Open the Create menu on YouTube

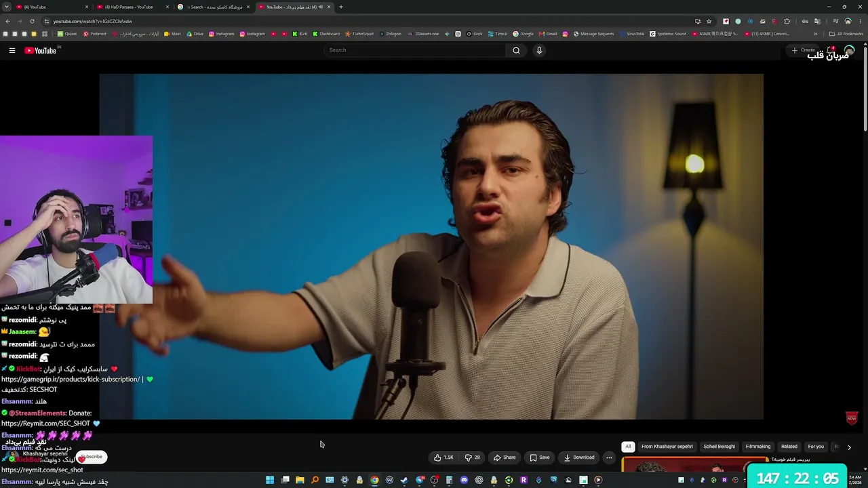point(803,50)
